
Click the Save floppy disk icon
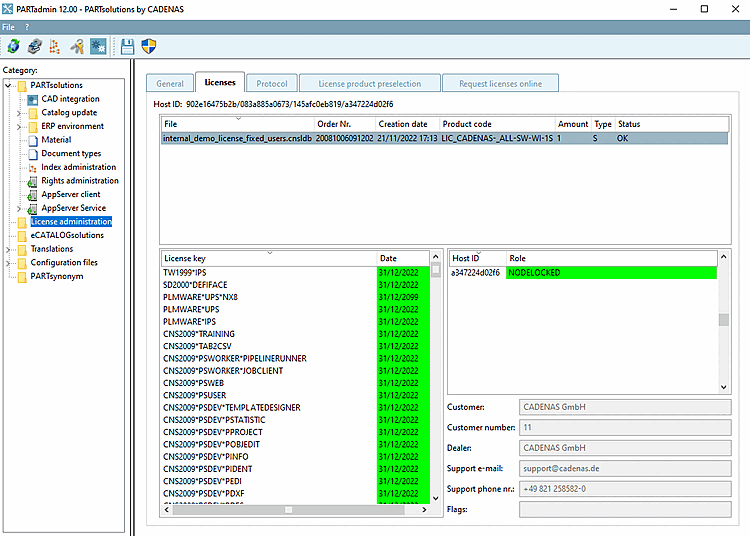click(x=127, y=46)
